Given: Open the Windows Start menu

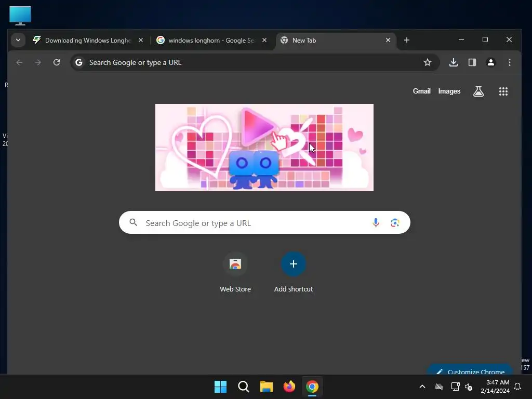Looking at the screenshot, I should 220,387.
